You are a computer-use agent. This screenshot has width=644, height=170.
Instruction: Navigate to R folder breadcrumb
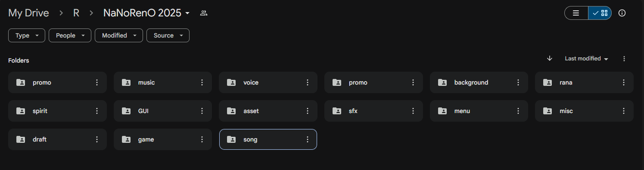coord(76,13)
